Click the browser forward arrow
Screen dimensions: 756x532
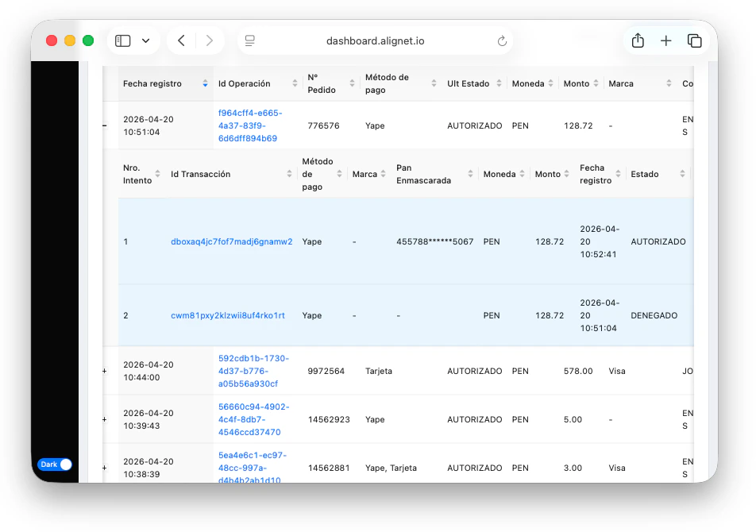coord(209,40)
